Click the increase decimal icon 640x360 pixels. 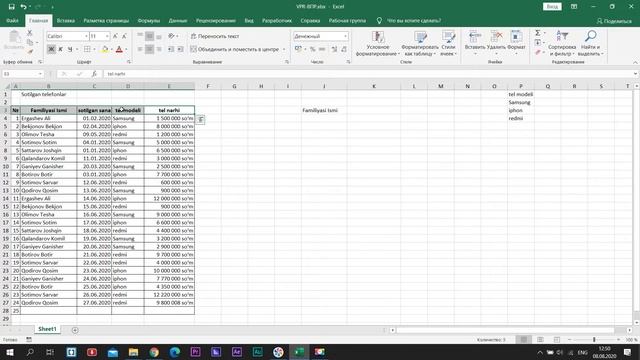[334, 49]
